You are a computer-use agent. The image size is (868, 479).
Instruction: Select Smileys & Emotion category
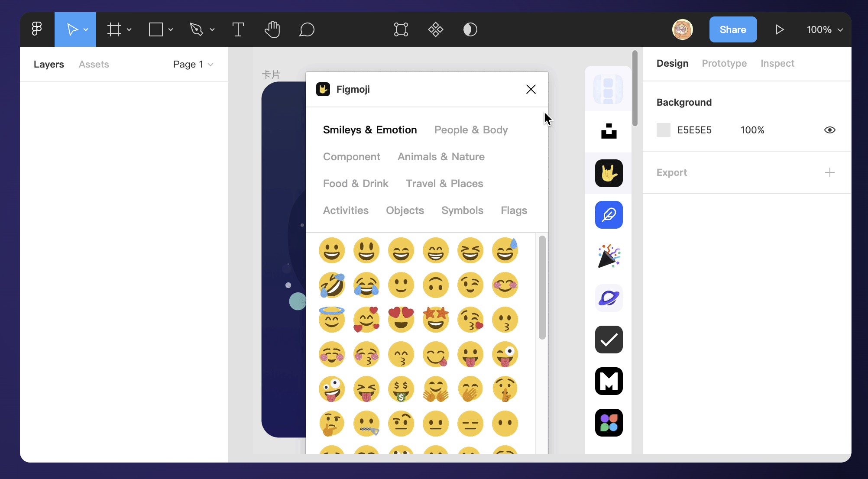(x=370, y=130)
